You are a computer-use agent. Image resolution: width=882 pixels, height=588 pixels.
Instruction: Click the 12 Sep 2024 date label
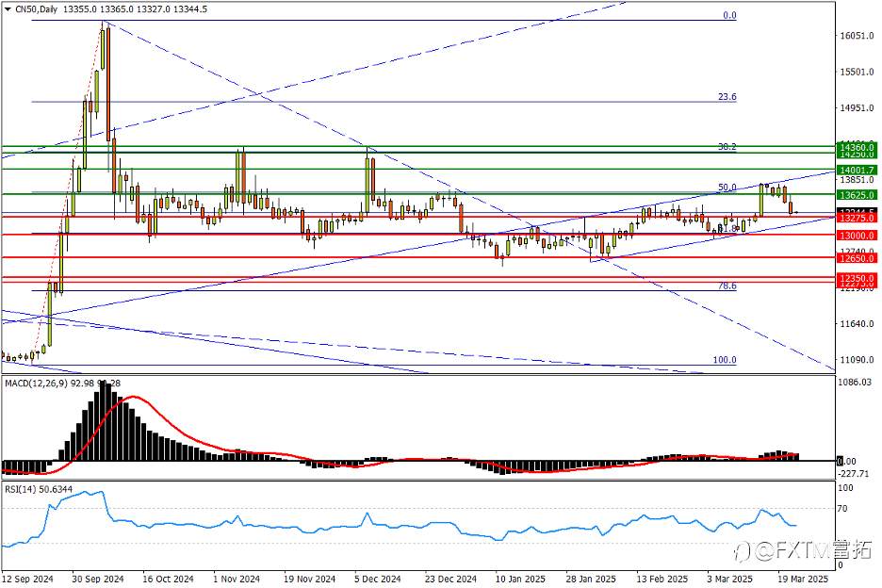[27, 579]
